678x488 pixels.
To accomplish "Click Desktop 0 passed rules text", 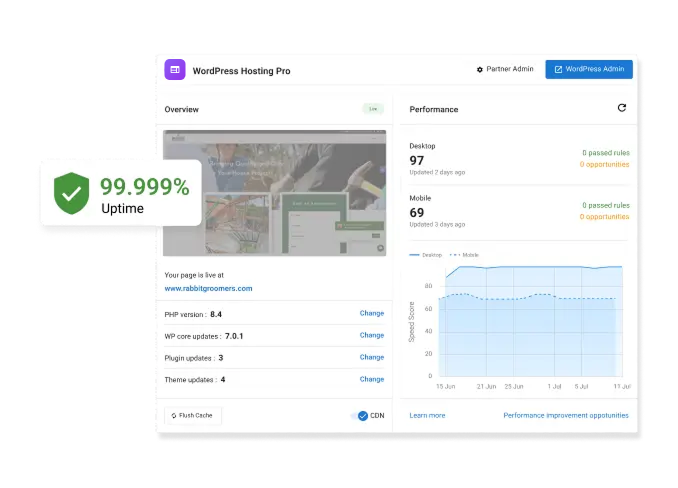I will 606,153.
